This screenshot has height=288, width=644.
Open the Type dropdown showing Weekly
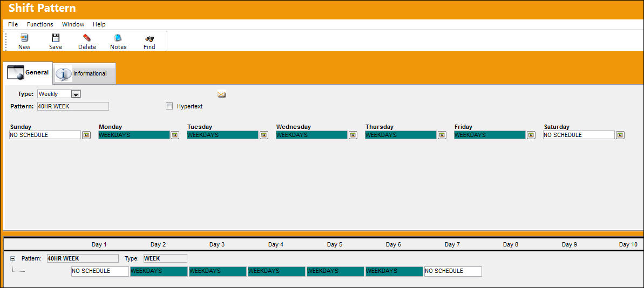(x=76, y=94)
